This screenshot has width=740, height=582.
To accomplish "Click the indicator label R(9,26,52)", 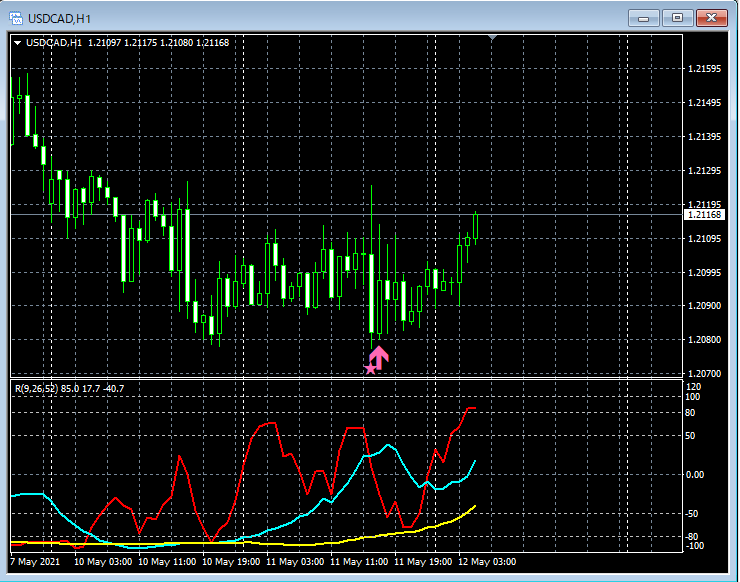I will (36, 388).
